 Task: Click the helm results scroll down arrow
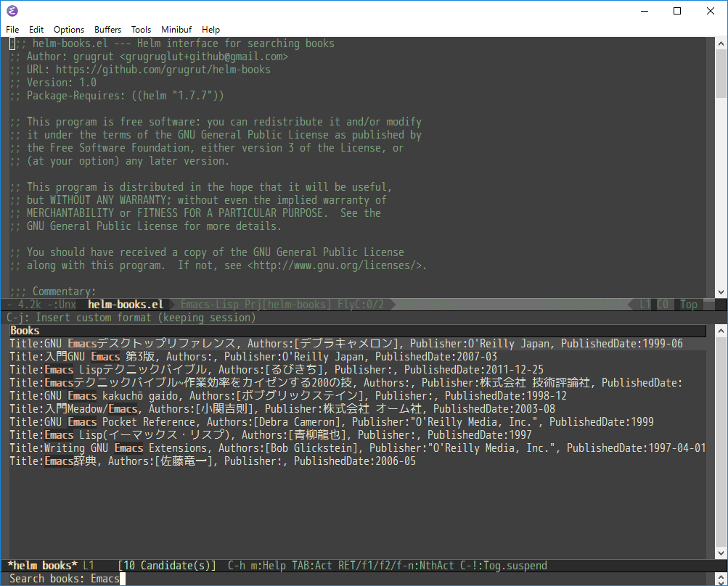[721, 553]
